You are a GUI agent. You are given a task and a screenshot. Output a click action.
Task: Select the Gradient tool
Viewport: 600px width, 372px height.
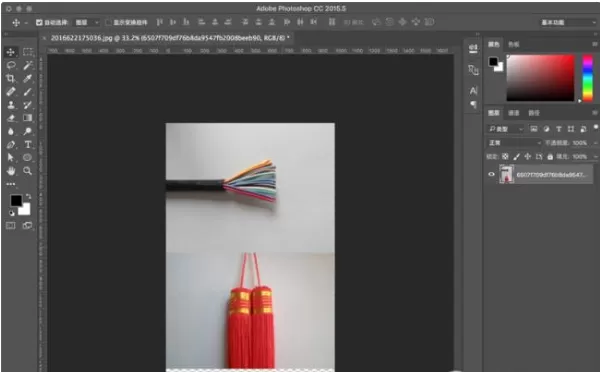click(28, 118)
